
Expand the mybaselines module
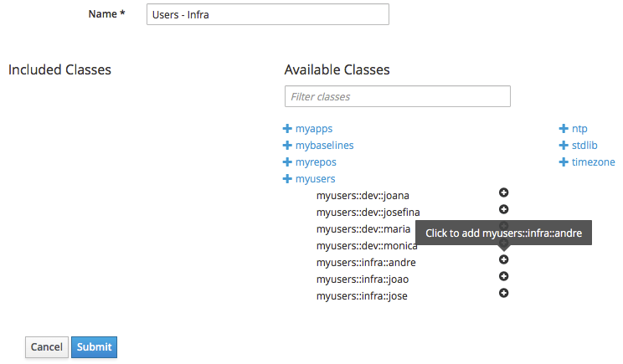point(318,146)
